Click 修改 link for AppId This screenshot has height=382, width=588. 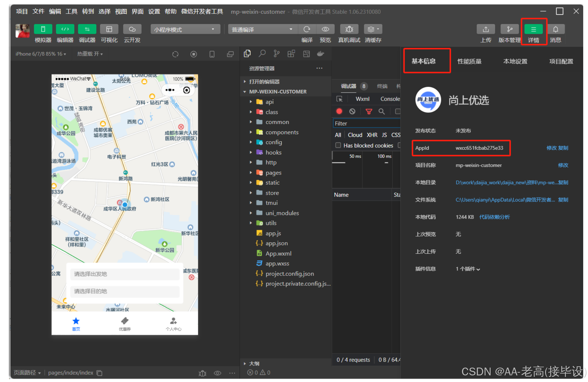click(x=551, y=148)
